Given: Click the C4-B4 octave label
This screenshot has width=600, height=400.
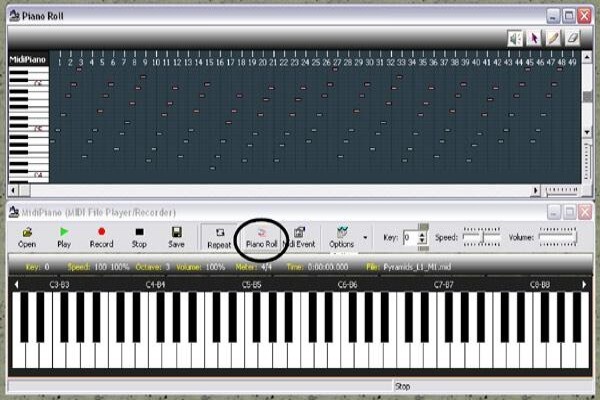Looking at the screenshot, I should (155, 284).
